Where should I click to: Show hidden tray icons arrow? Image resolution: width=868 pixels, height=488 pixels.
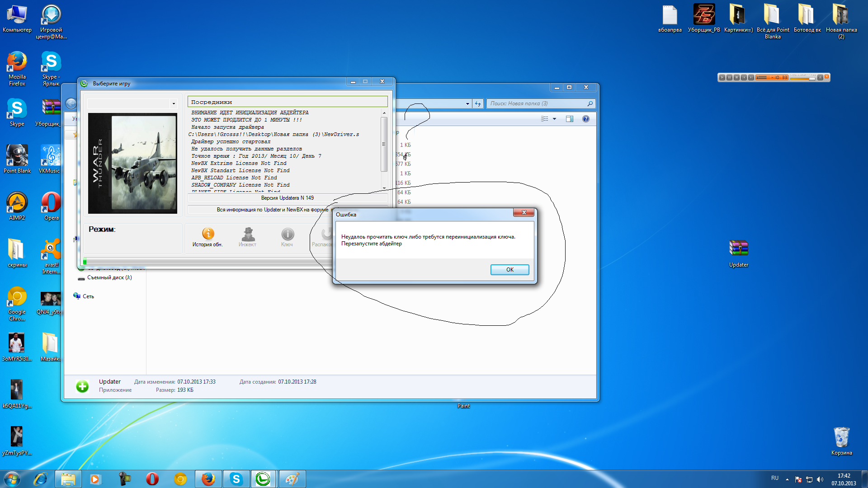(x=787, y=479)
